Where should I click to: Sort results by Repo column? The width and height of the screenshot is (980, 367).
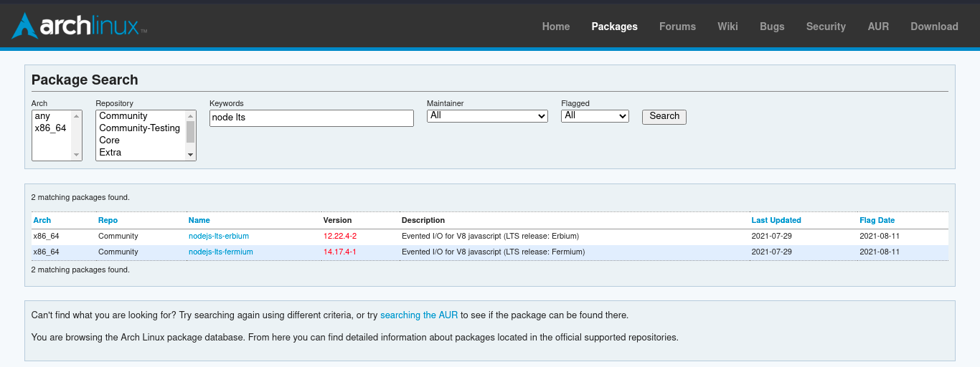tap(108, 220)
